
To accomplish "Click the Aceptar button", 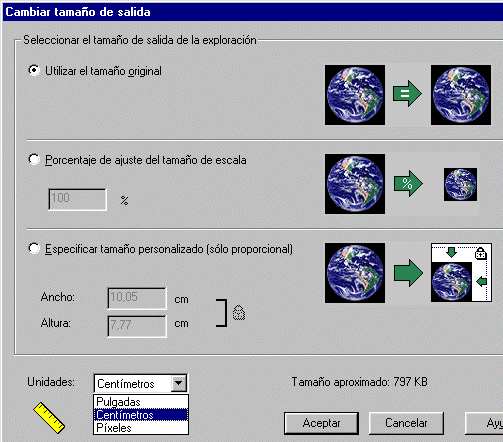I will (321, 423).
